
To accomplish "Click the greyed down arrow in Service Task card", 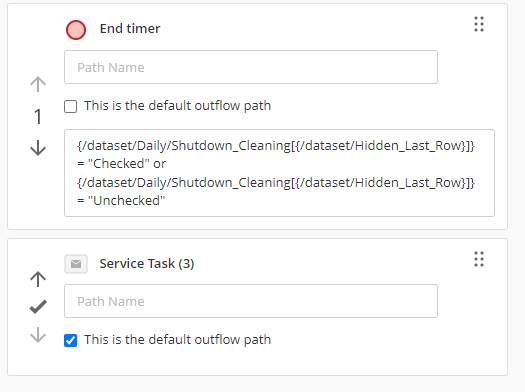I will [38, 335].
